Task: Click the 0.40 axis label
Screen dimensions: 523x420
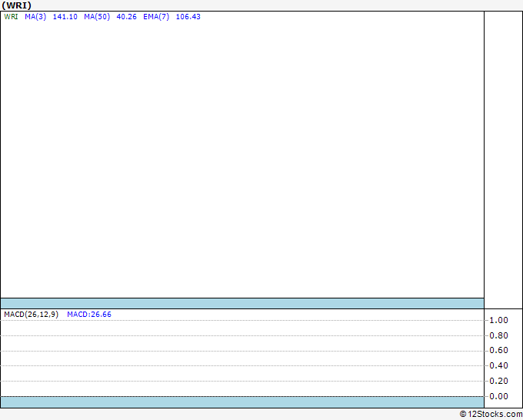Action: [498, 365]
